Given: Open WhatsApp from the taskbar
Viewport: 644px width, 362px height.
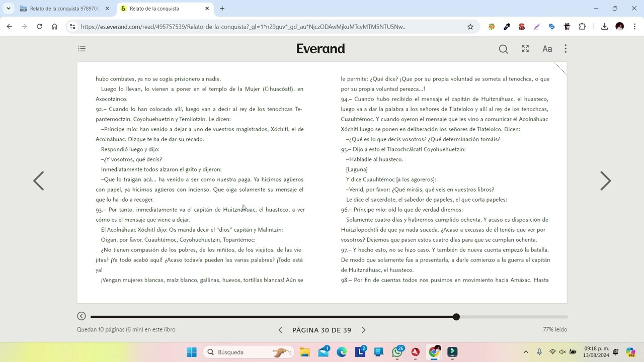Looking at the screenshot, I should [x=397, y=352].
